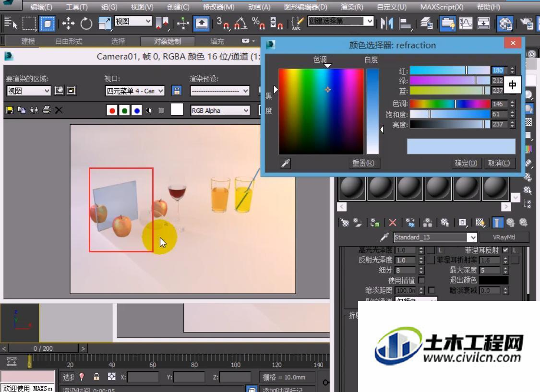Print the rendered image icon
This screenshot has height=392, width=540.
click(x=47, y=110)
